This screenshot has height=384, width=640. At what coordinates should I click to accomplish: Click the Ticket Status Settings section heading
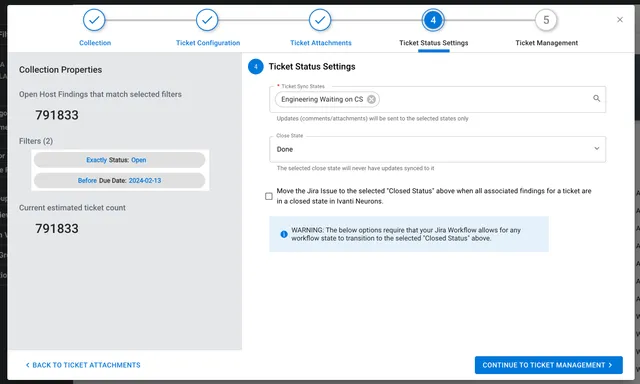312,67
